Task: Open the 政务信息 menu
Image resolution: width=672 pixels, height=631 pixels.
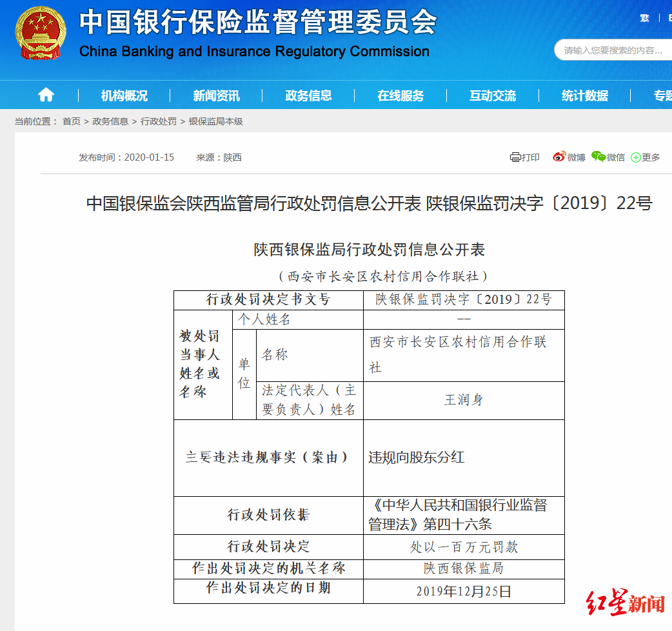Action: coord(308,95)
